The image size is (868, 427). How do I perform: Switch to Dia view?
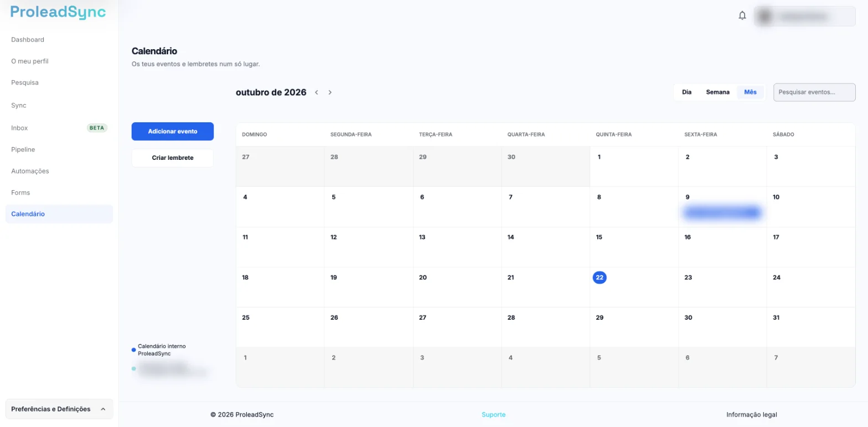click(687, 92)
